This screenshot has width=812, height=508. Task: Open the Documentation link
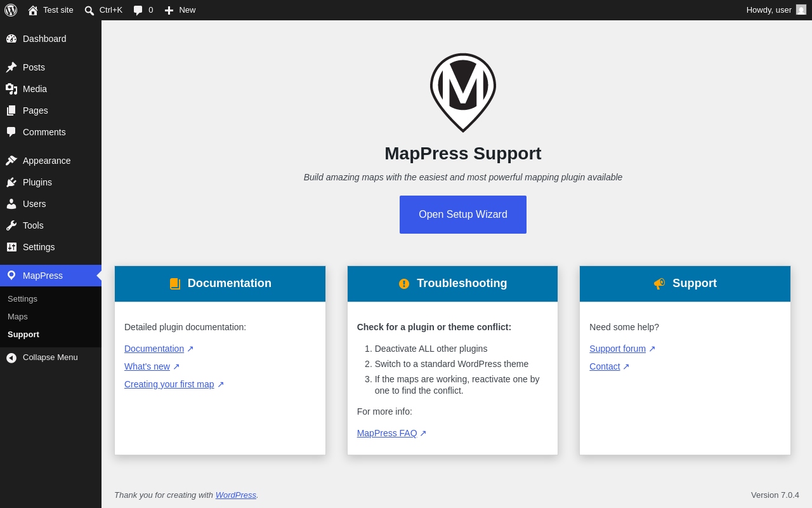(154, 349)
